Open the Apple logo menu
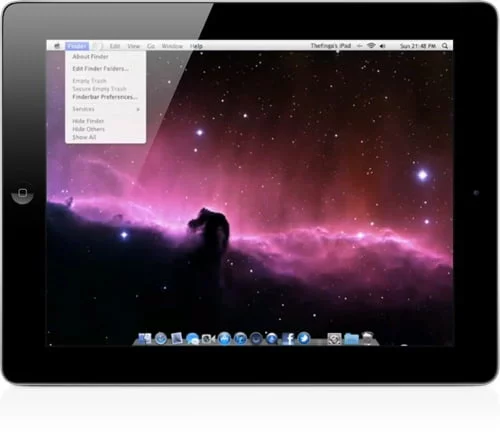The width and height of the screenshot is (500, 435). click(57, 46)
